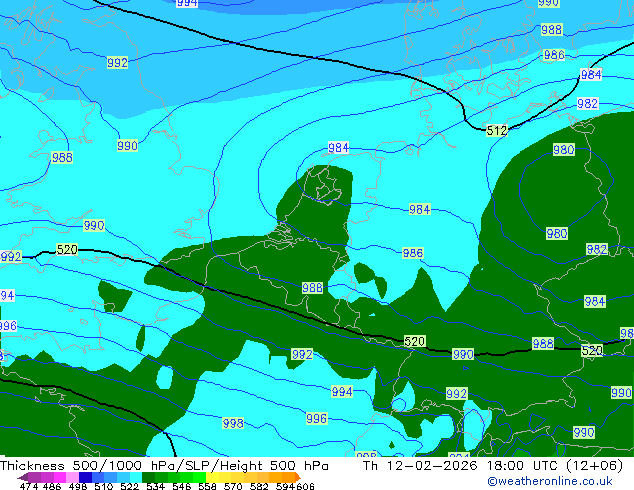Click the 520 contour label at left edge

[x=67, y=249]
